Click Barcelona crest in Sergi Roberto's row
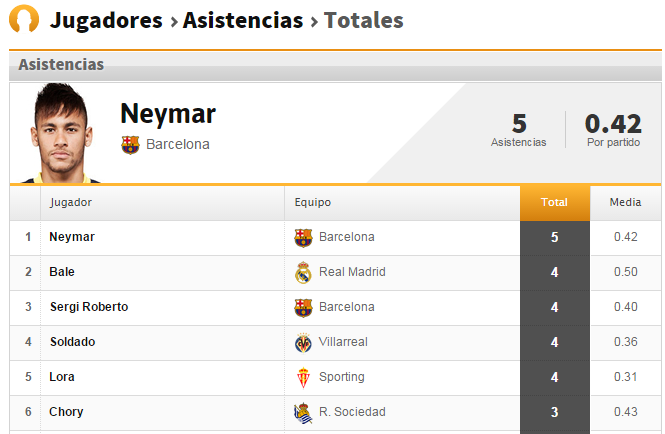 (x=303, y=308)
